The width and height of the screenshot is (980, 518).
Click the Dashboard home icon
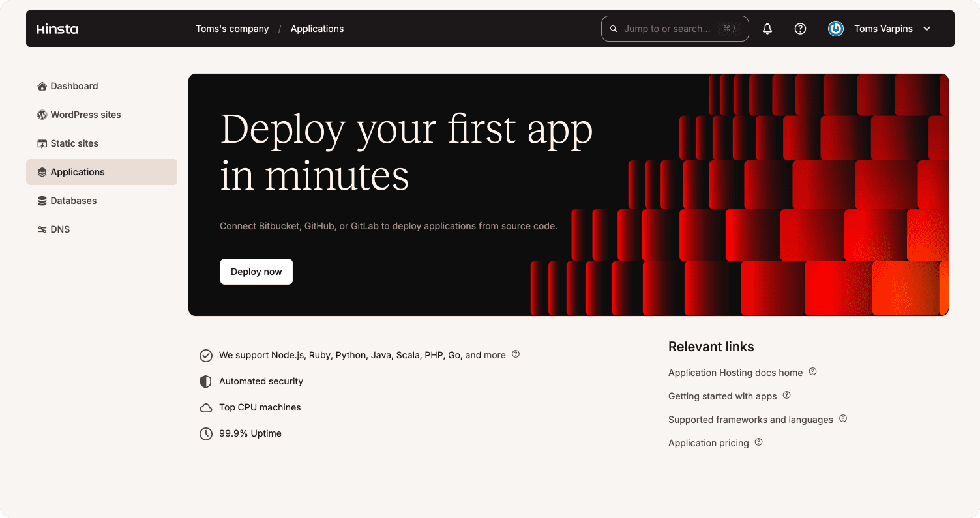click(42, 86)
